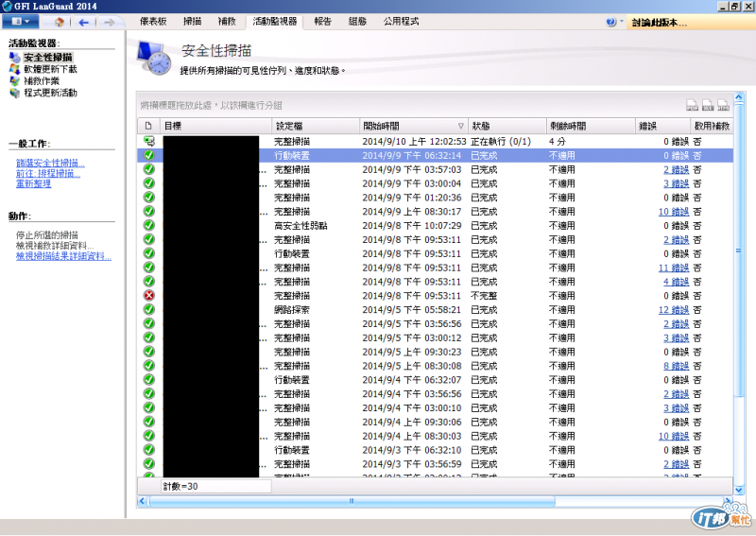Select the 不完整 status cell

point(484,296)
